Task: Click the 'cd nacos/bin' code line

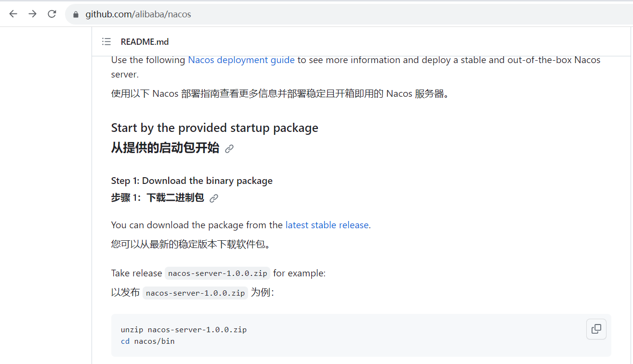Action: point(147,341)
